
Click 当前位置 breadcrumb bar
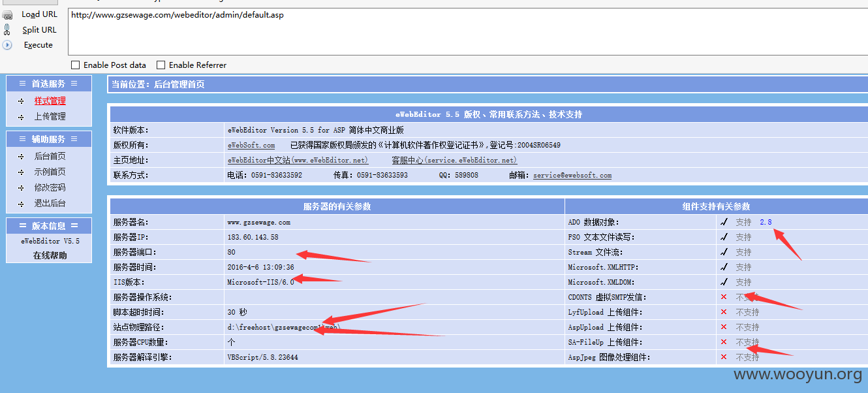coord(488,84)
